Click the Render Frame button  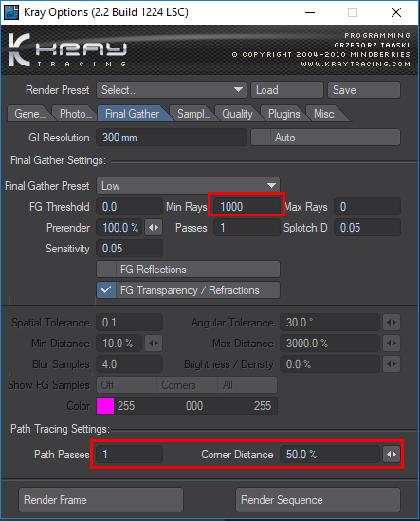pyautogui.click(x=100, y=500)
